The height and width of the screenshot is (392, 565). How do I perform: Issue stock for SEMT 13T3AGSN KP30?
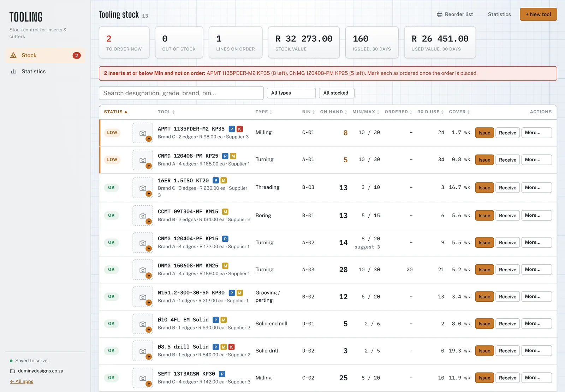(484, 378)
